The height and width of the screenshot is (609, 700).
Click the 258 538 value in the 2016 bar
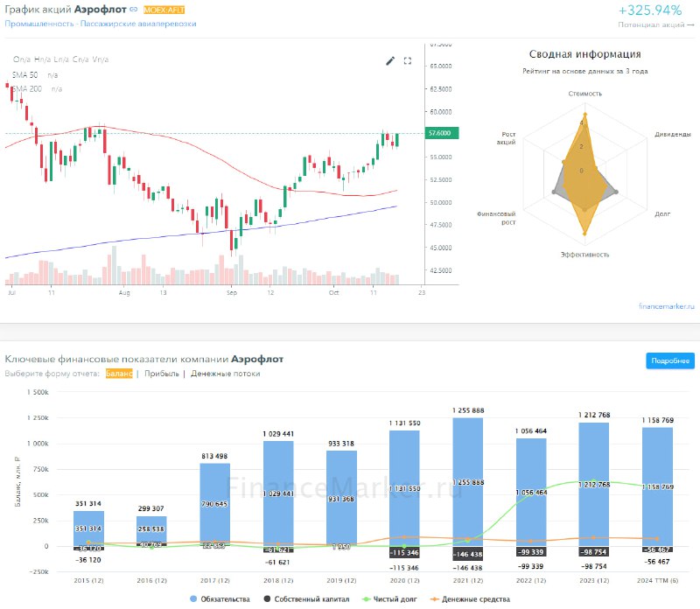(150, 529)
